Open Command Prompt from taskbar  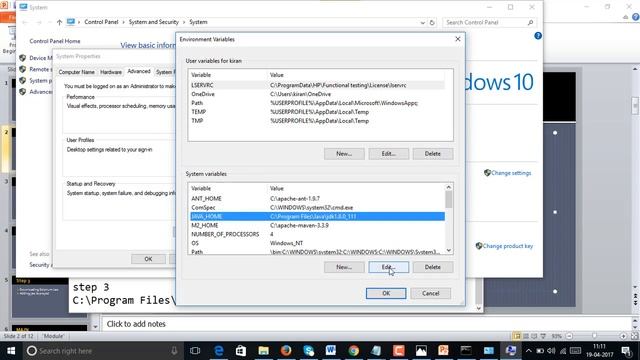(x=466, y=351)
